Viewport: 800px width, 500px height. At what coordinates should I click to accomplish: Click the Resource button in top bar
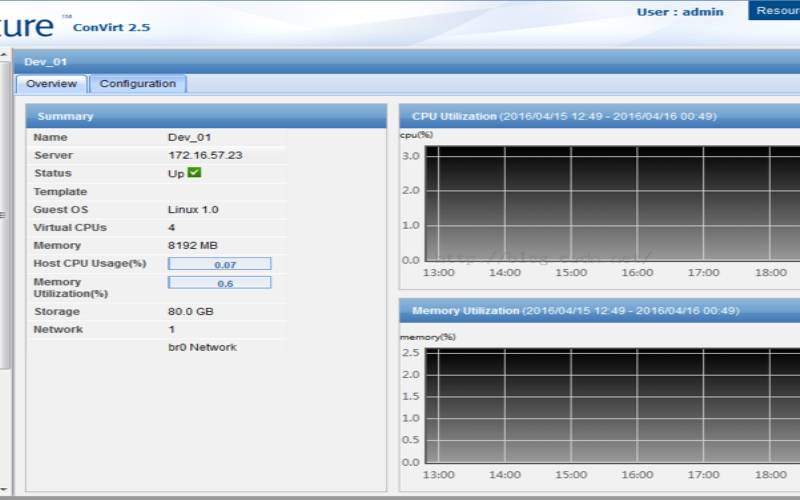pyautogui.click(x=775, y=11)
